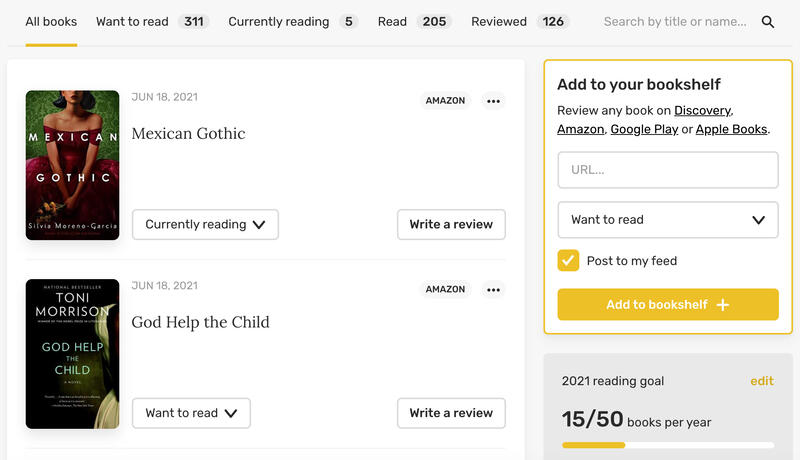
Task: Switch to the Currently reading tab
Action: coord(292,22)
